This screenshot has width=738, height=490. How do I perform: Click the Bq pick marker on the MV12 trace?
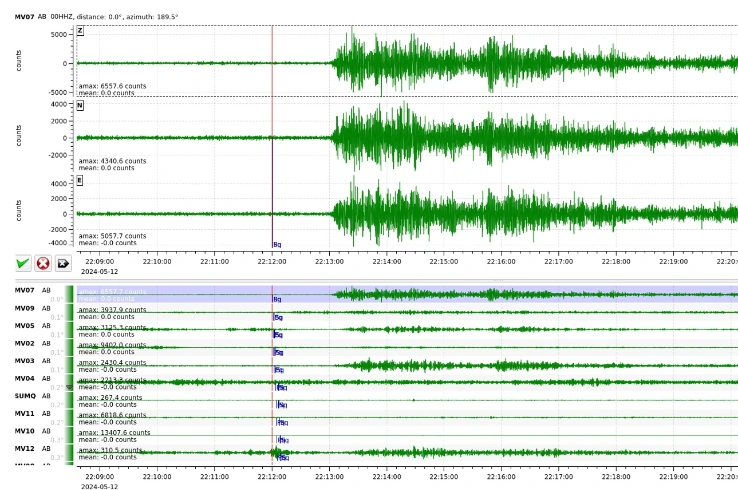pos(283,458)
